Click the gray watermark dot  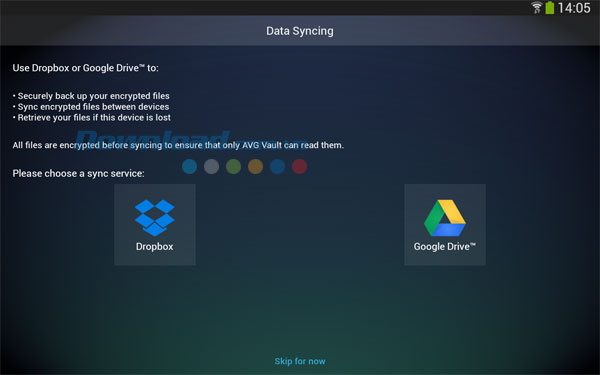tap(211, 166)
